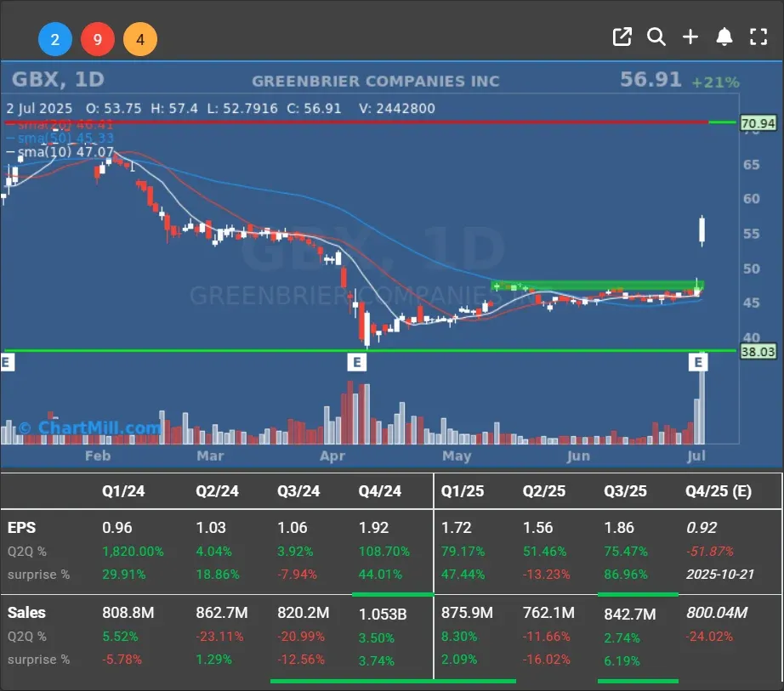Click the V: 2442800 volume readout
This screenshot has width=784, height=691.
point(397,109)
